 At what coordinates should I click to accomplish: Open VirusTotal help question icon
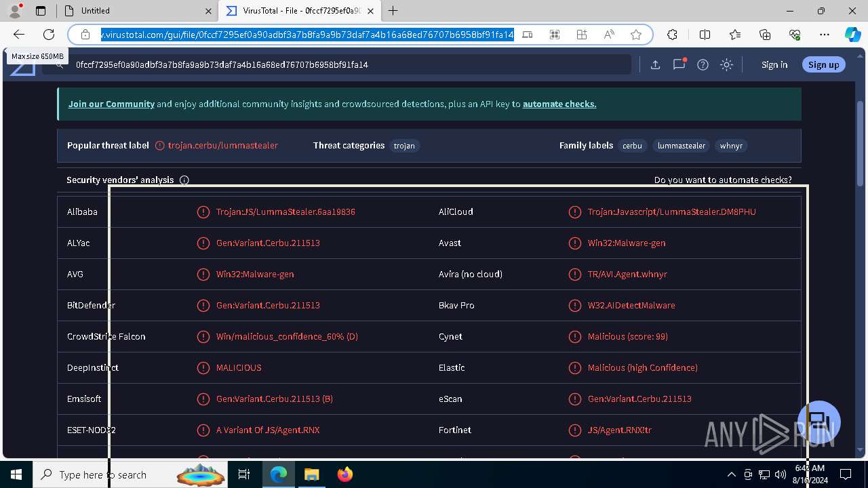(x=703, y=64)
